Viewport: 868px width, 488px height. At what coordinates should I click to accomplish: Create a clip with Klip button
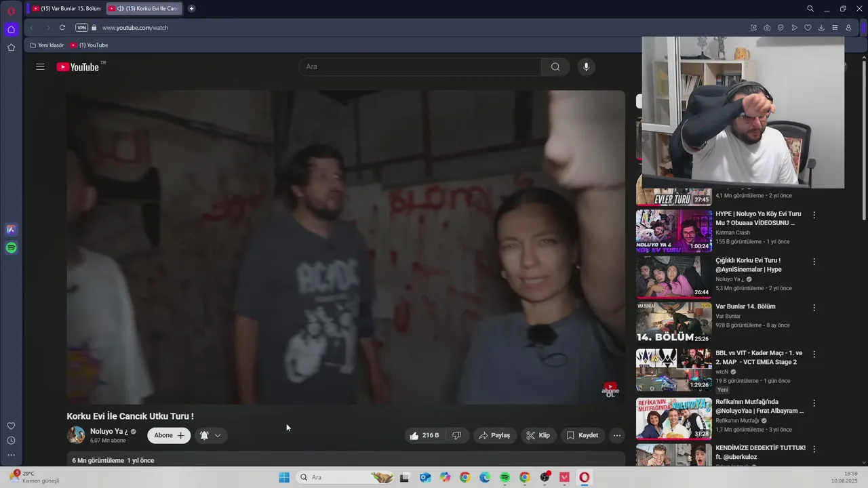point(538,435)
